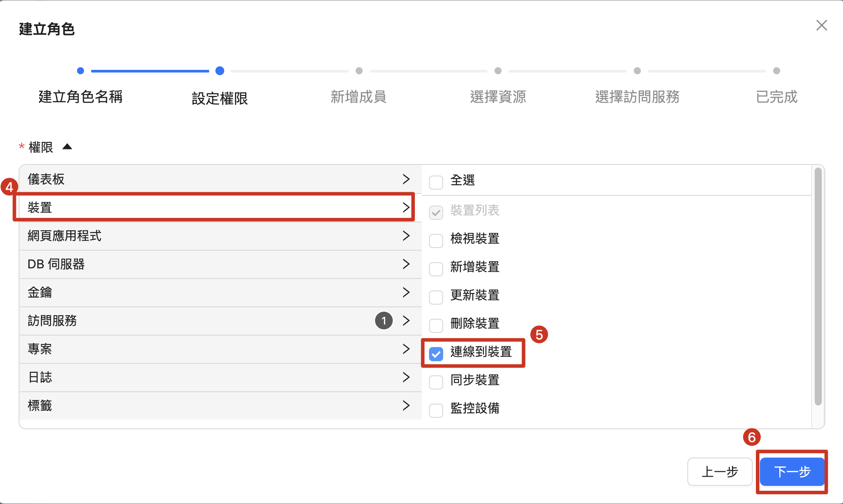Image resolution: width=843 pixels, height=504 pixels.
Task: Check the 全選 checkbox
Action: pos(436,182)
